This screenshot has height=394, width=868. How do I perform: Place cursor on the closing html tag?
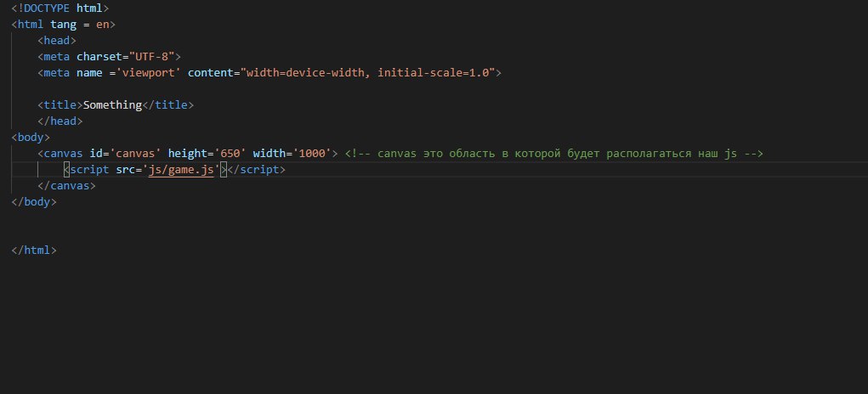(x=34, y=250)
